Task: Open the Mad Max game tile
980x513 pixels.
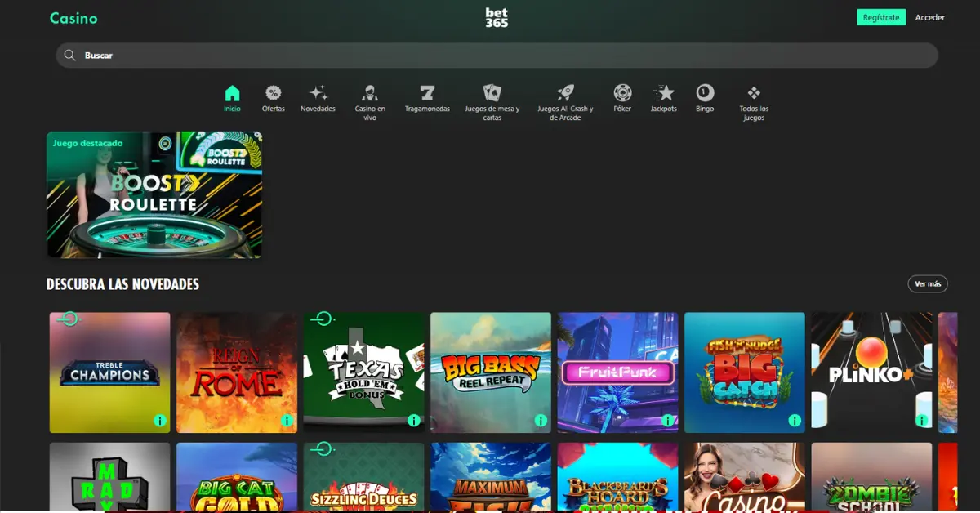Action: (x=110, y=478)
